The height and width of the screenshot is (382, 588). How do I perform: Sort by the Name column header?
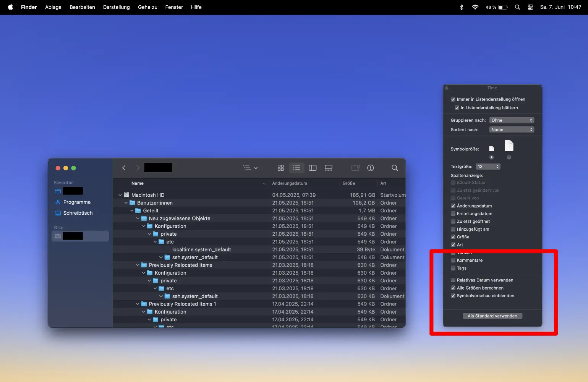191,183
